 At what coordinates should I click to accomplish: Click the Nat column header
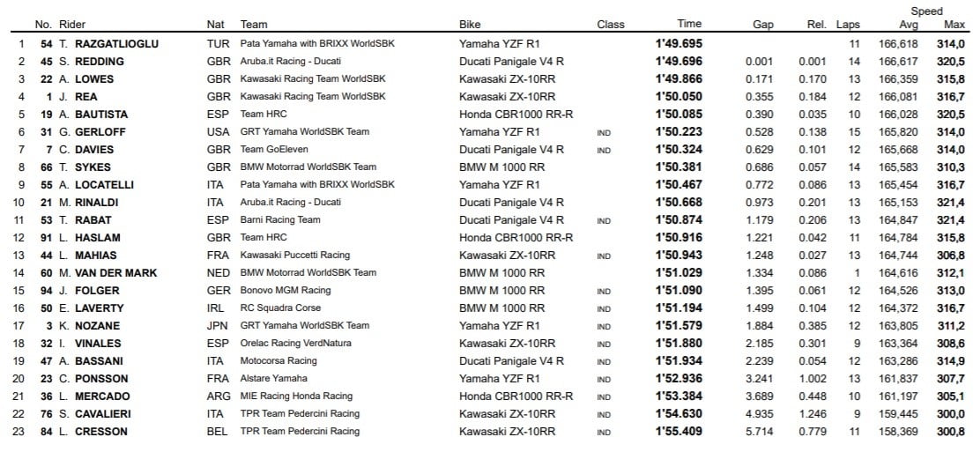215,25
